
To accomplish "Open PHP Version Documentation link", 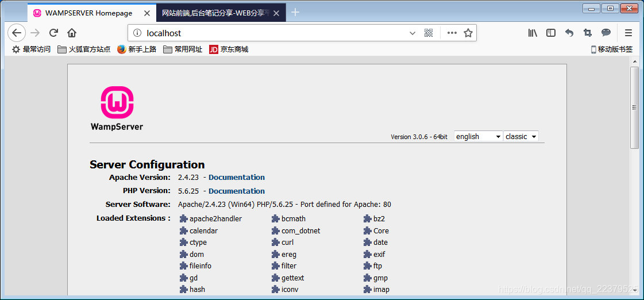I will click(x=237, y=191).
